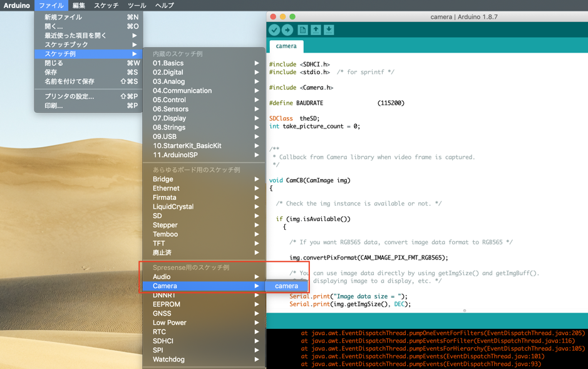Expand the 01.Basics examples submenu

pos(204,63)
